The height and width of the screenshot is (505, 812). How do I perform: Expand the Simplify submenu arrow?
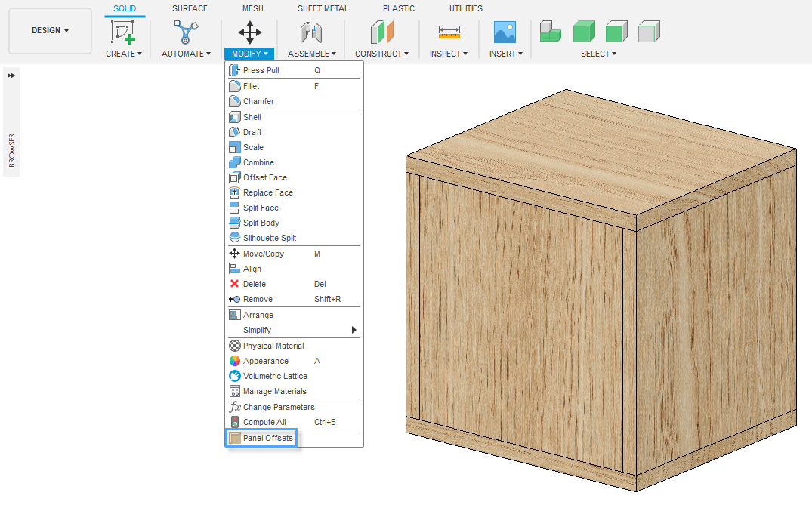click(354, 330)
